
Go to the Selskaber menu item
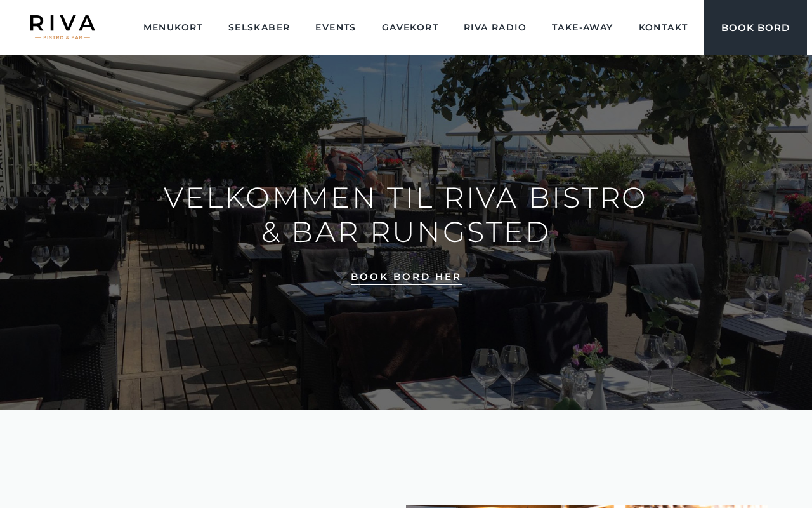tap(259, 27)
